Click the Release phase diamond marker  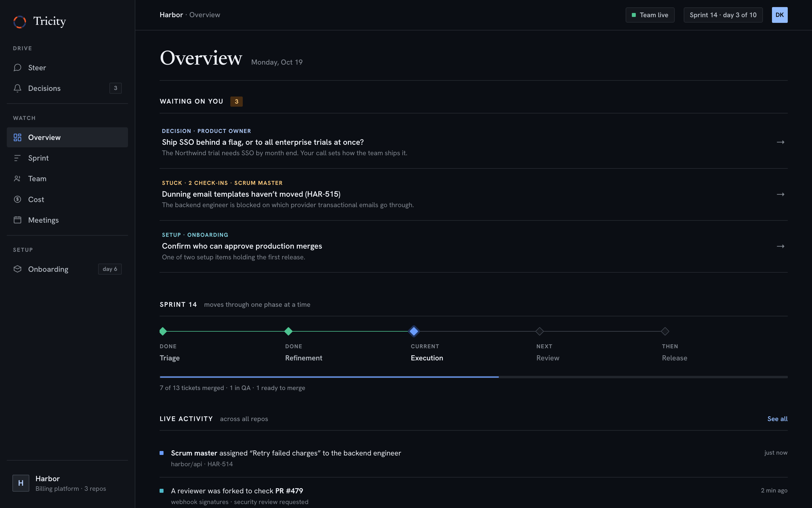[x=665, y=331]
